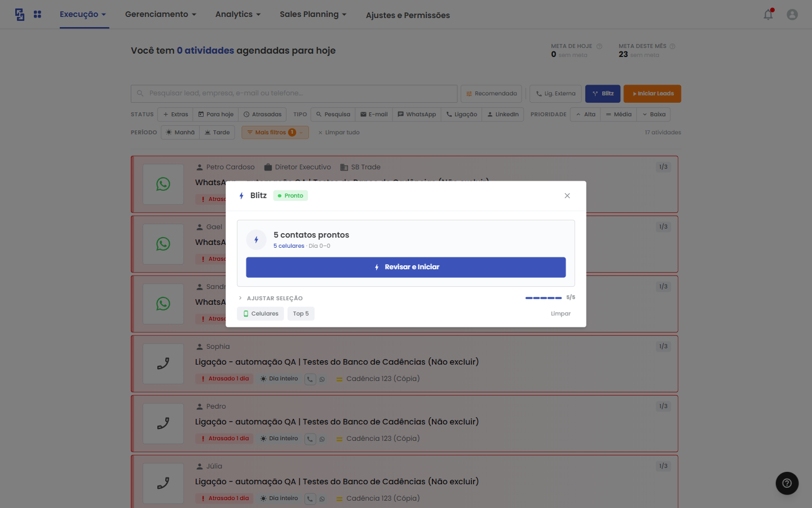Click the Lig. Externa button
Screen dimensions: 812x508
click(x=555, y=94)
